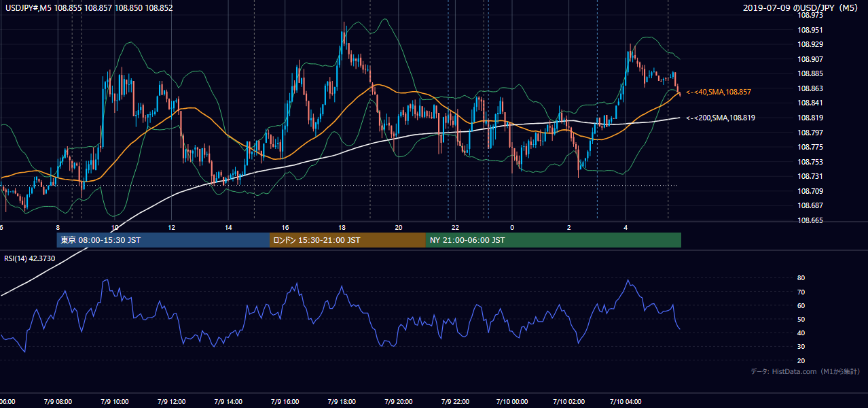The height and width of the screenshot is (408, 868).
Task: Click price axis value 108.731
Action: point(810,176)
